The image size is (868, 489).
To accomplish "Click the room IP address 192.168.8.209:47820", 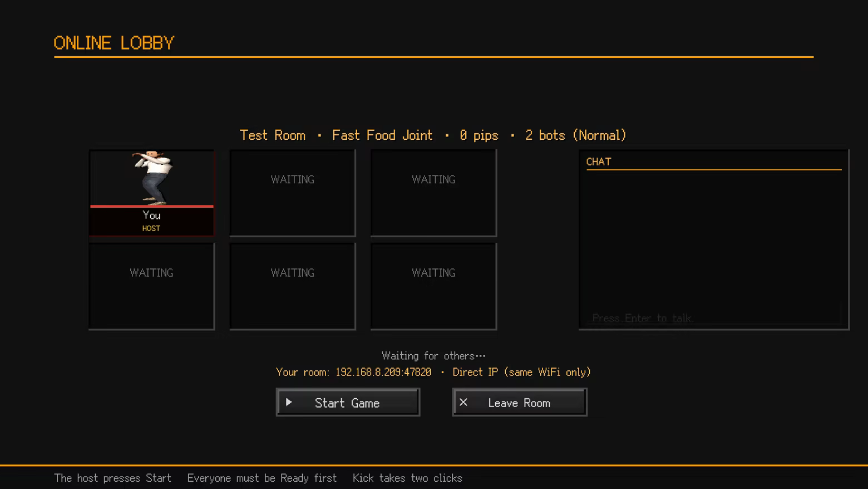I will pyautogui.click(x=383, y=372).
